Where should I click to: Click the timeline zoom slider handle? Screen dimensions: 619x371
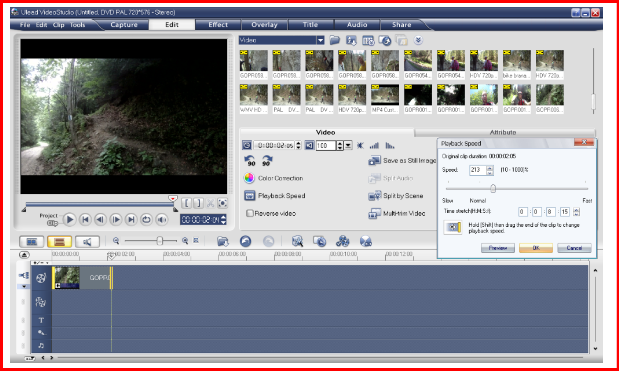[x=159, y=241]
